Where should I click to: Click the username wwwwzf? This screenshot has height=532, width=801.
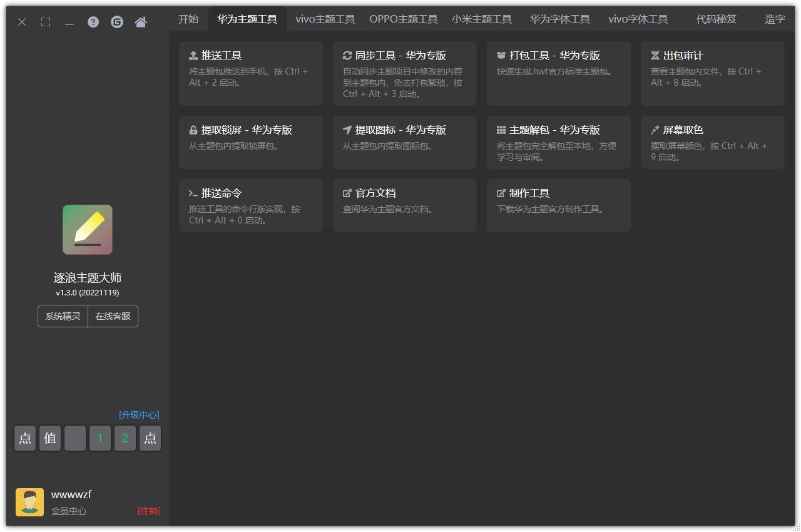pyautogui.click(x=71, y=494)
